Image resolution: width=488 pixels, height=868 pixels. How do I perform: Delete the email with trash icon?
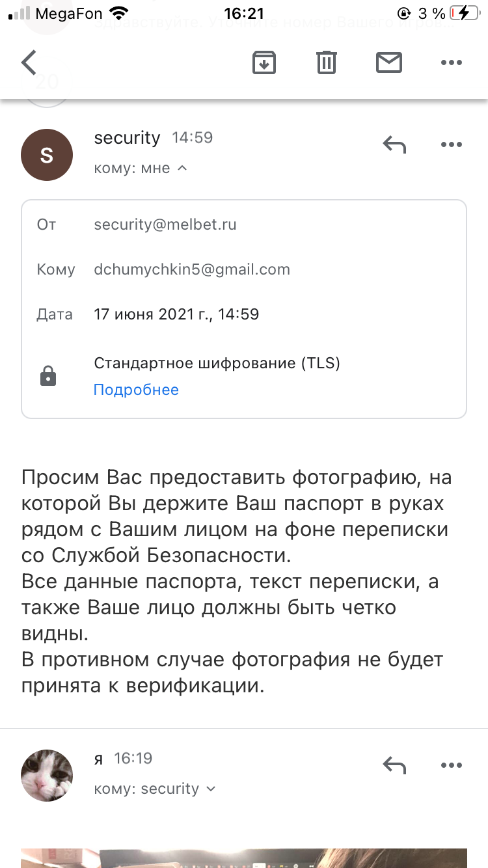click(x=327, y=62)
